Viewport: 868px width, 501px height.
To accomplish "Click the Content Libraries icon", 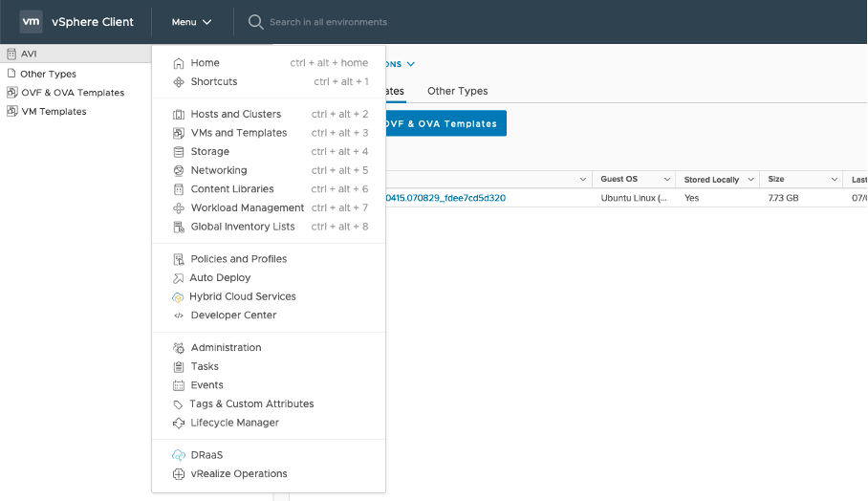I will click(178, 189).
